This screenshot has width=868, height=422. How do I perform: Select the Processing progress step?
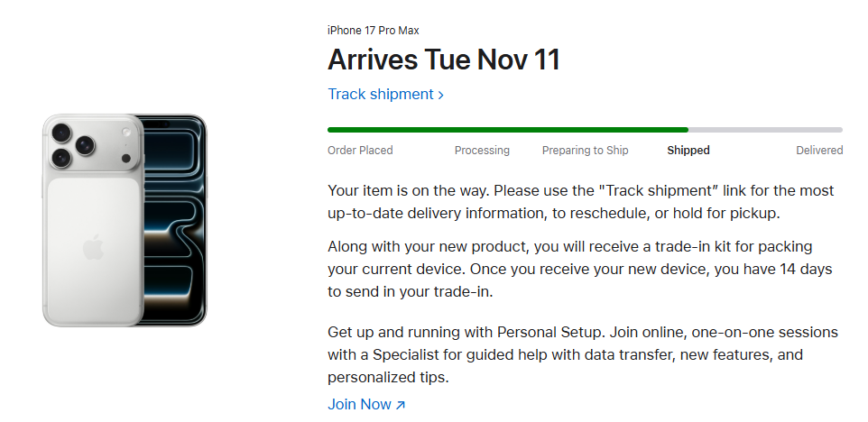click(x=482, y=151)
